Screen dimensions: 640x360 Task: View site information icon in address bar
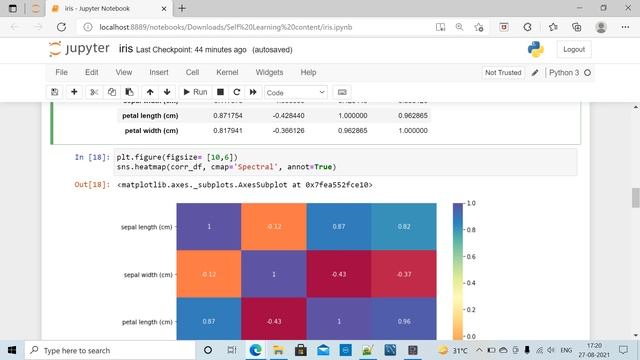pos(87,27)
